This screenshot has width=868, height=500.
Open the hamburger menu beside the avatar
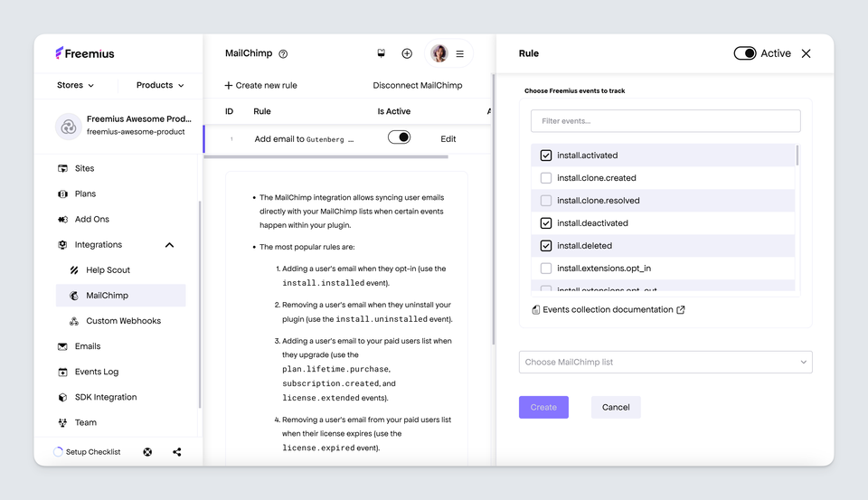pos(459,54)
